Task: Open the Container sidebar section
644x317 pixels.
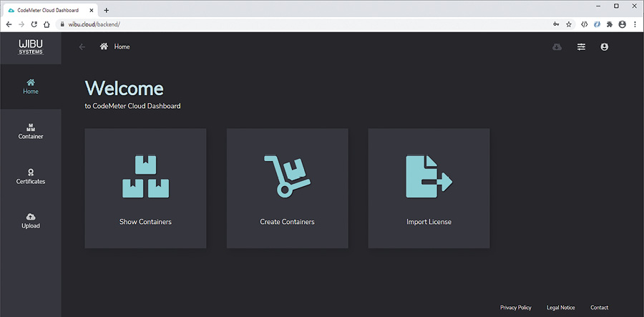Action: (x=30, y=132)
